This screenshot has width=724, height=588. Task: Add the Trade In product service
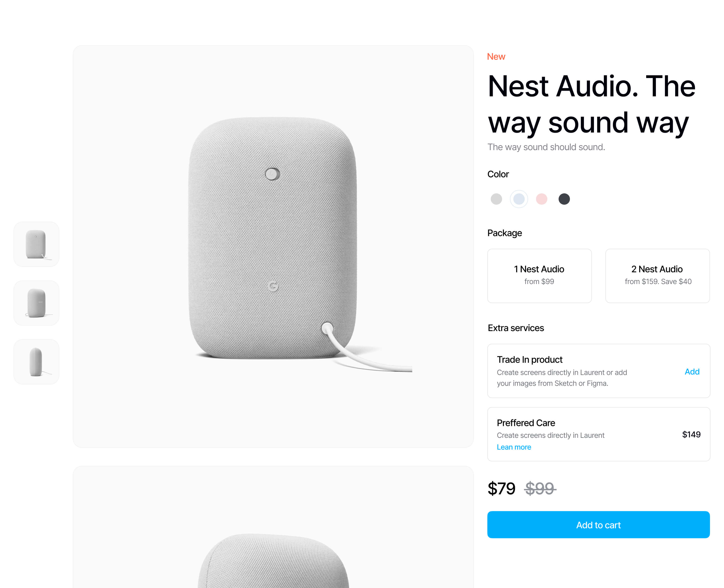[x=692, y=372]
